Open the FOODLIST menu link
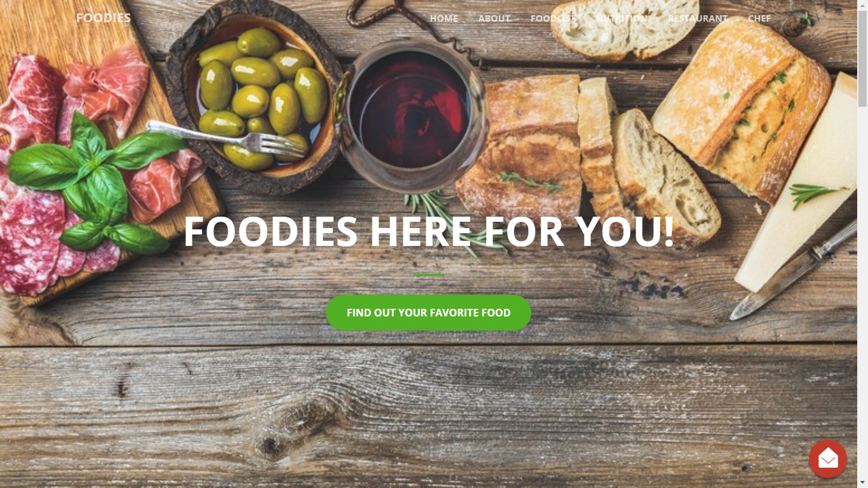This screenshot has width=868, height=488. point(553,18)
